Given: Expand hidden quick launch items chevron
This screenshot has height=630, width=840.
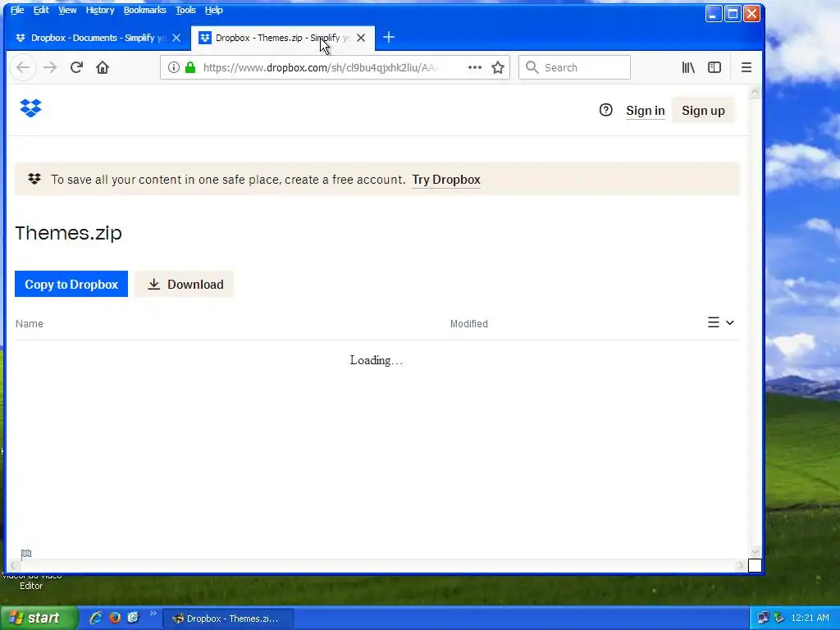Looking at the screenshot, I should click(x=153, y=614).
